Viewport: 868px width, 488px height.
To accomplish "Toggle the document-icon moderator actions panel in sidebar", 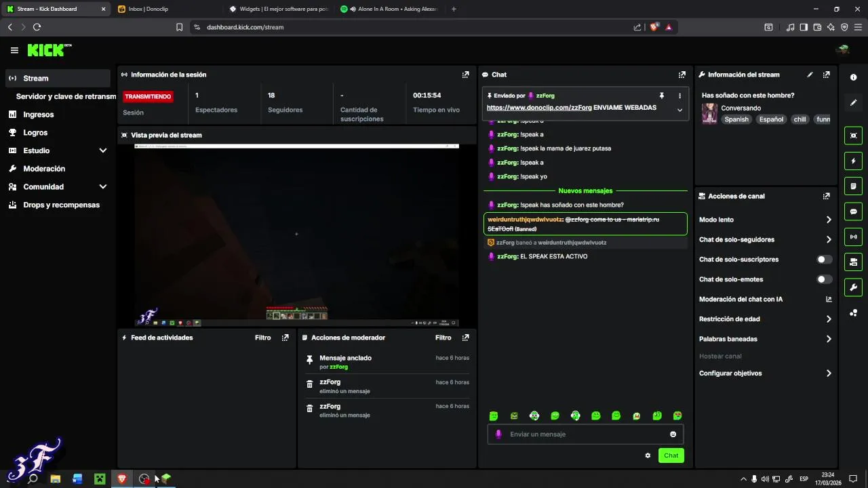I will pyautogui.click(x=853, y=186).
